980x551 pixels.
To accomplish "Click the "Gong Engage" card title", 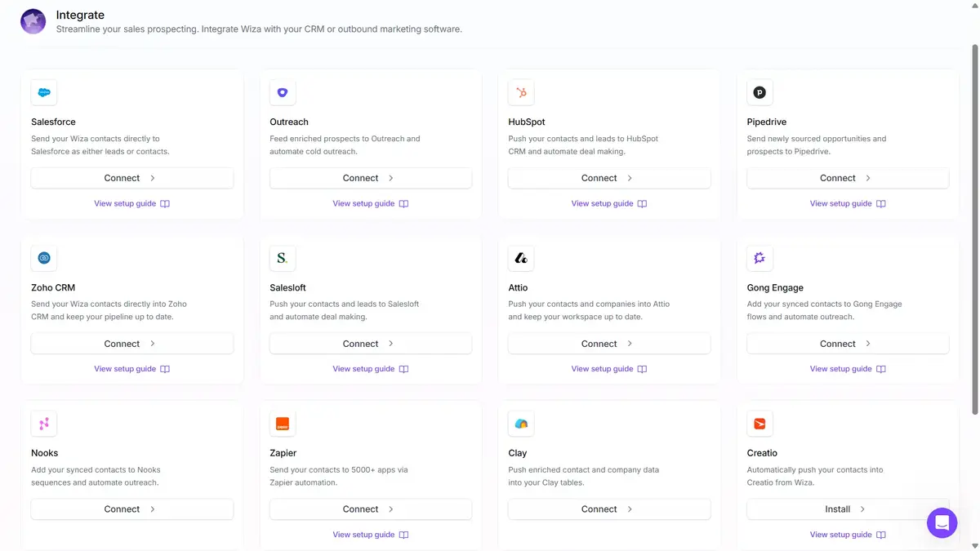I will [x=775, y=287].
